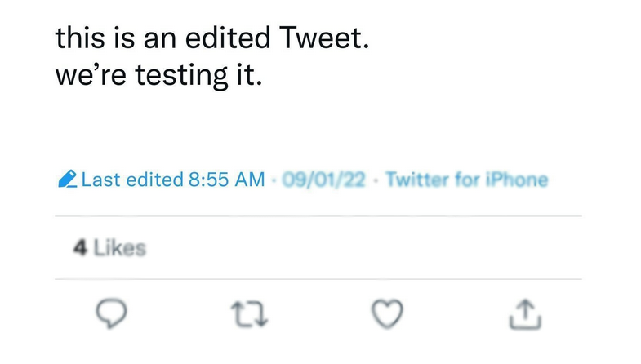Click the word 'edited' in tweet body

tap(228, 38)
